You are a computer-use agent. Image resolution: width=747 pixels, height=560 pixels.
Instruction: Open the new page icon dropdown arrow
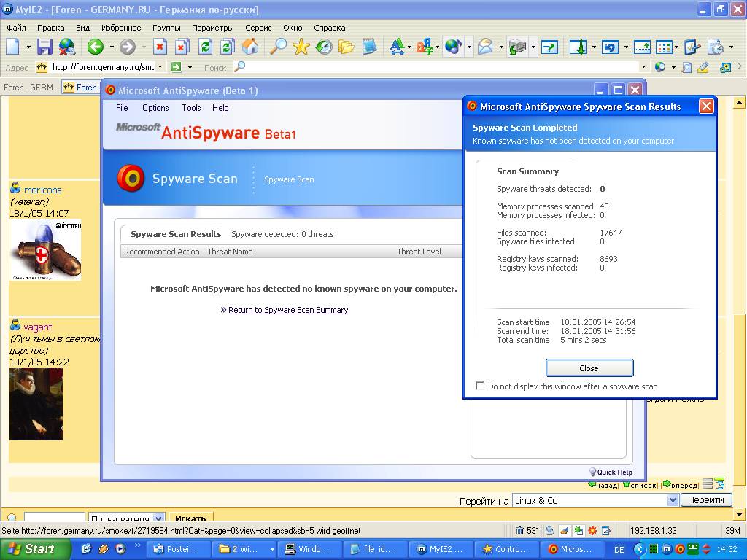[x=28, y=47]
